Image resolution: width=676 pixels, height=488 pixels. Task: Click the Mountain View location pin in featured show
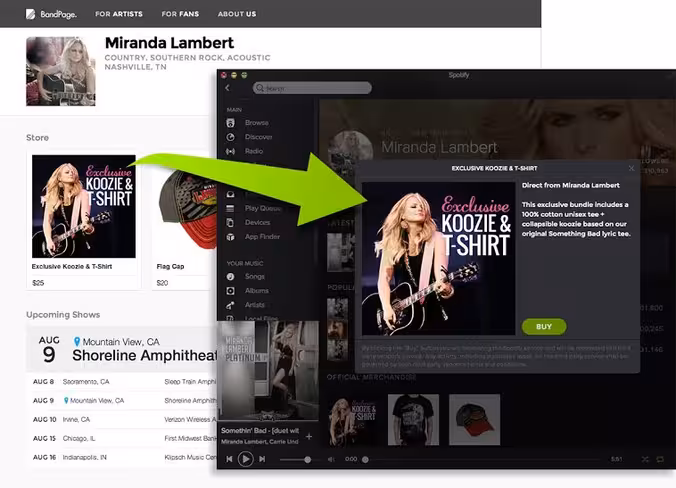tap(77, 342)
